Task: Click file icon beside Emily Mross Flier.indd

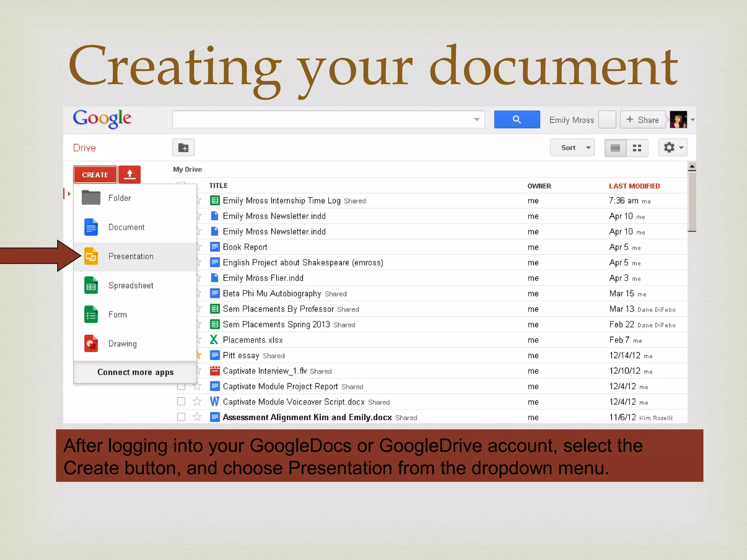Action: pos(215,278)
